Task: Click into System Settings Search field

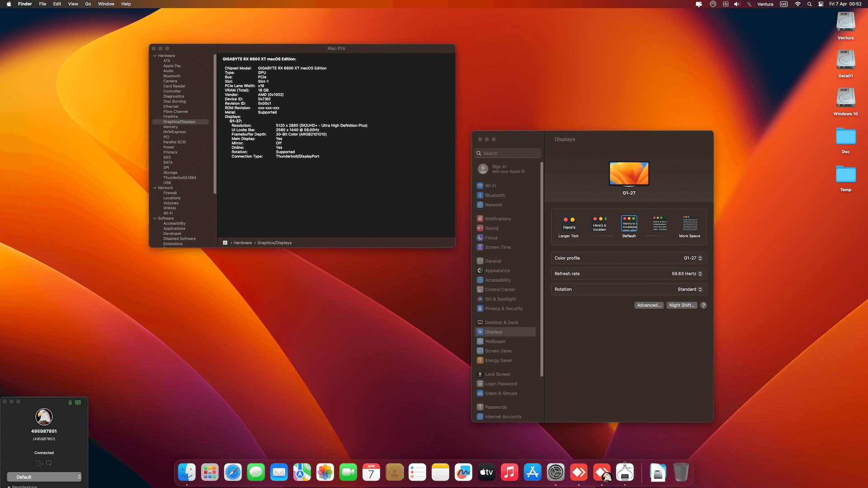Action: coord(508,154)
